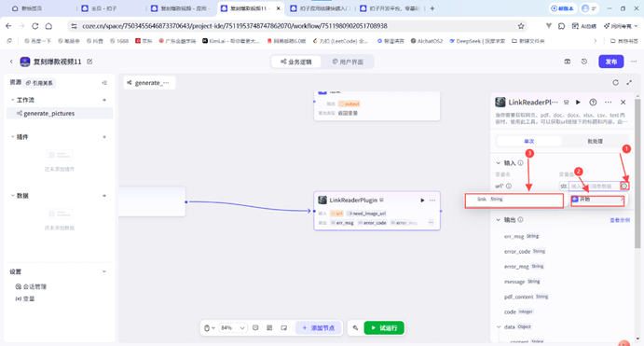Click the 发布 publish button

click(611, 62)
